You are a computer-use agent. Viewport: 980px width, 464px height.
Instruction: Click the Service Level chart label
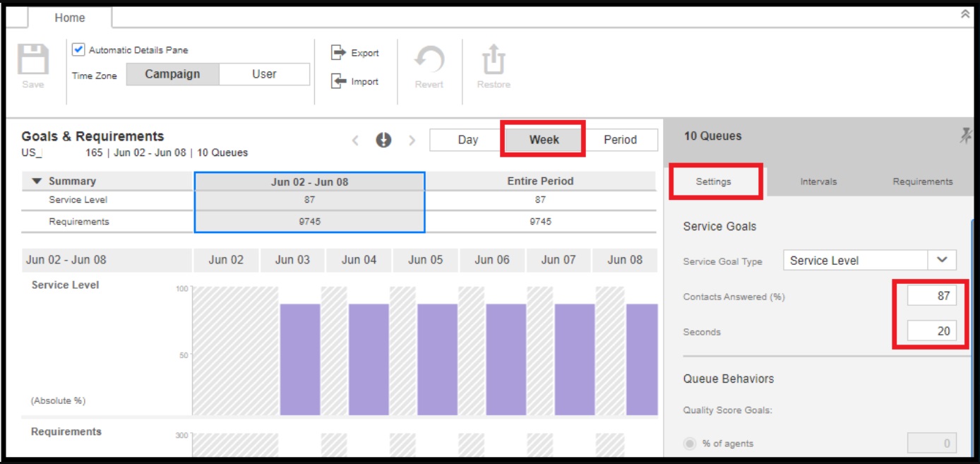click(65, 285)
